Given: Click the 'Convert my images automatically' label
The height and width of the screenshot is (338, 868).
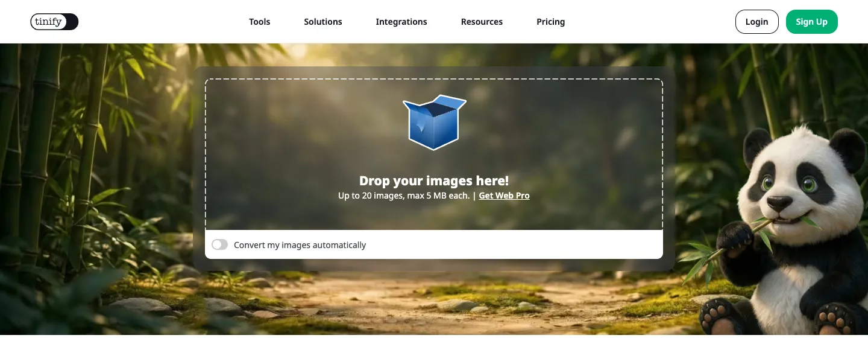Looking at the screenshot, I should pos(300,245).
